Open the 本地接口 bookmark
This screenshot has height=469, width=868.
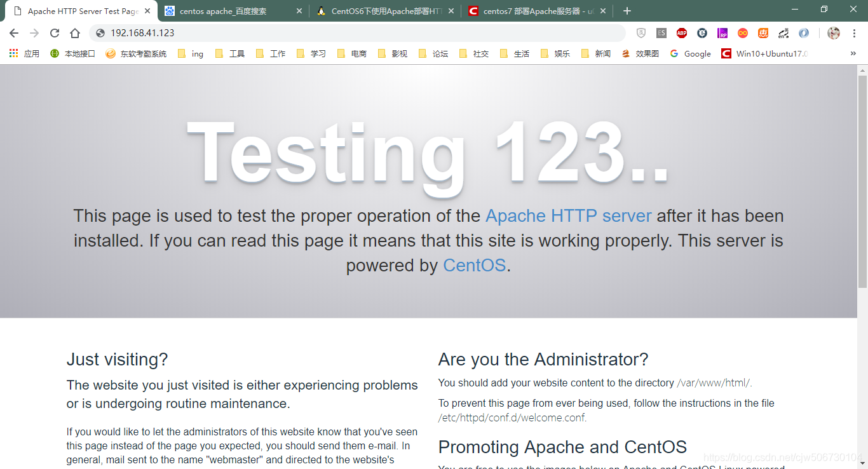[72, 54]
